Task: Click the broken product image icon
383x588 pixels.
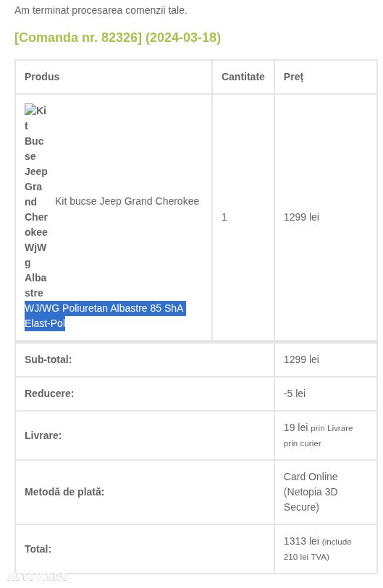Action: click(30, 110)
